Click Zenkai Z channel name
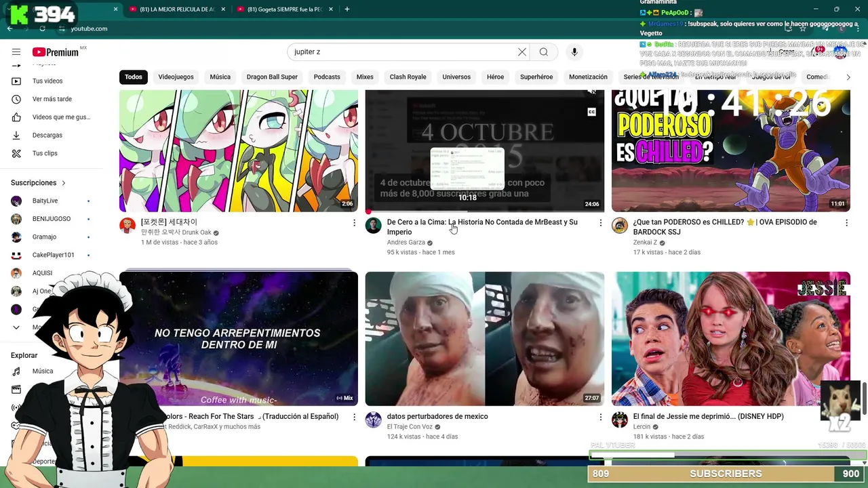Screen dimensions: 868x488 coord(645,243)
